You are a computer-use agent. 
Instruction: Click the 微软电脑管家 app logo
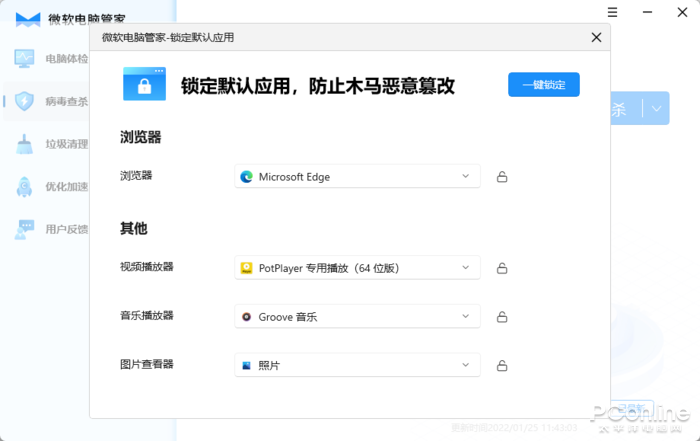(28, 19)
